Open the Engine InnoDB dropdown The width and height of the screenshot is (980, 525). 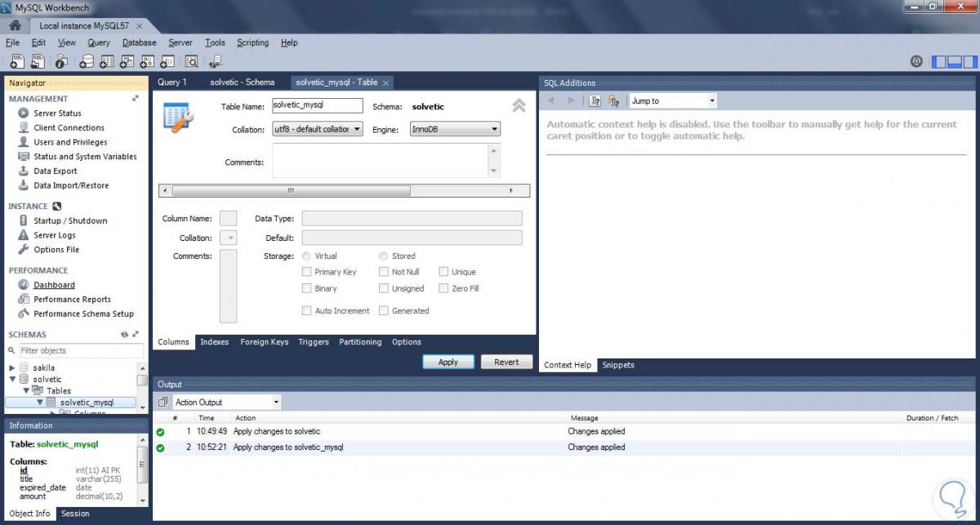(455, 129)
